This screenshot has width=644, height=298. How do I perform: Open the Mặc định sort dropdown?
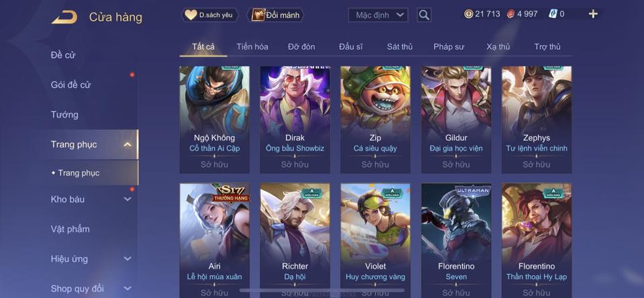pyautogui.click(x=378, y=15)
